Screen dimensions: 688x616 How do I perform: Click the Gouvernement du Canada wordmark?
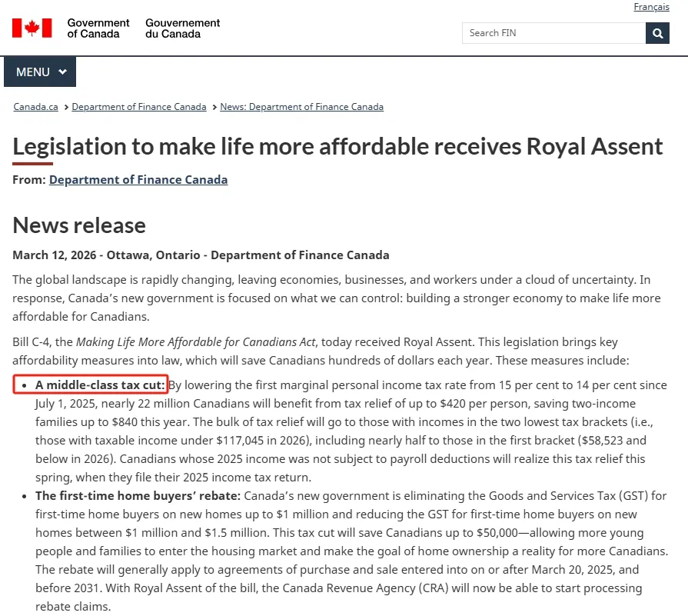pyautogui.click(x=183, y=28)
